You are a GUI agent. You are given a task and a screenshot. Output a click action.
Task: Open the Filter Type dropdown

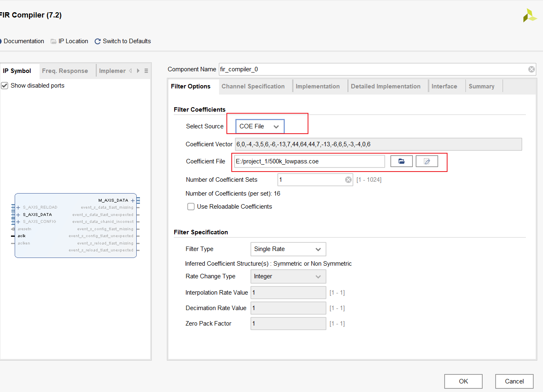pyautogui.click(x=288, y=249)
